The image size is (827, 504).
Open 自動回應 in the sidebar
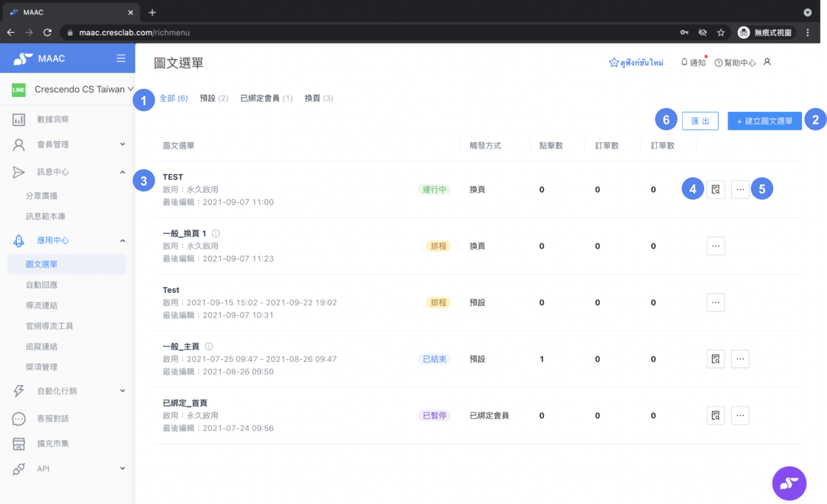(42, 285)
